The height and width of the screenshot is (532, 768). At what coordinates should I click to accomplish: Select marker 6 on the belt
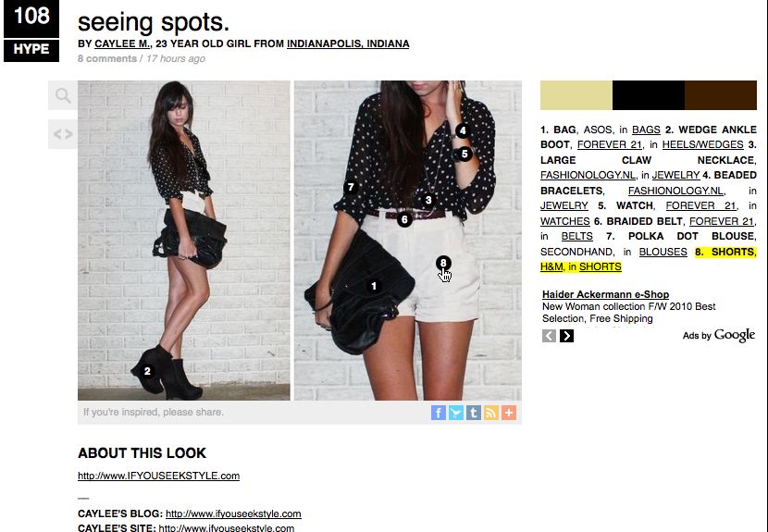(x=404, y=219)
